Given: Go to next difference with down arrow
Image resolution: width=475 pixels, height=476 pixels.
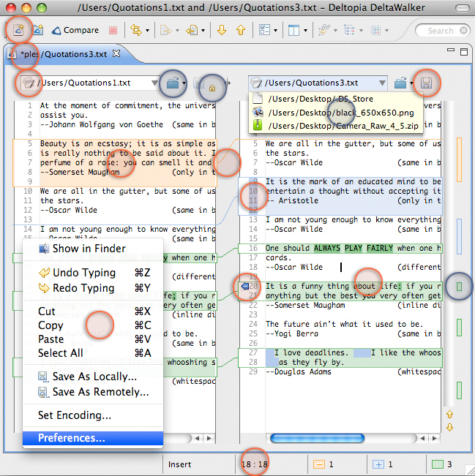Looking at the screenshot, I should click(222, 31).
